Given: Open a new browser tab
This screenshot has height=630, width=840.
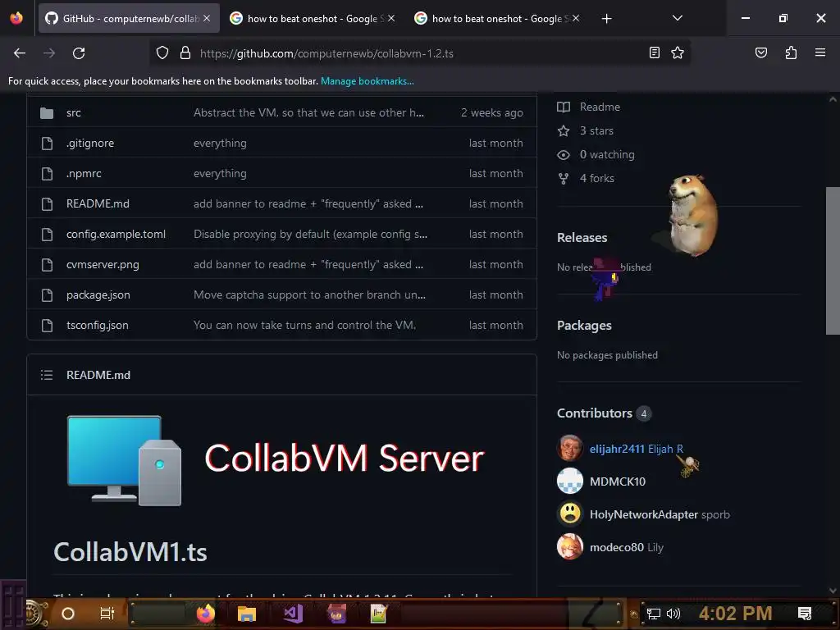Looking at the screenshot, I should click(x=606, y=19).
